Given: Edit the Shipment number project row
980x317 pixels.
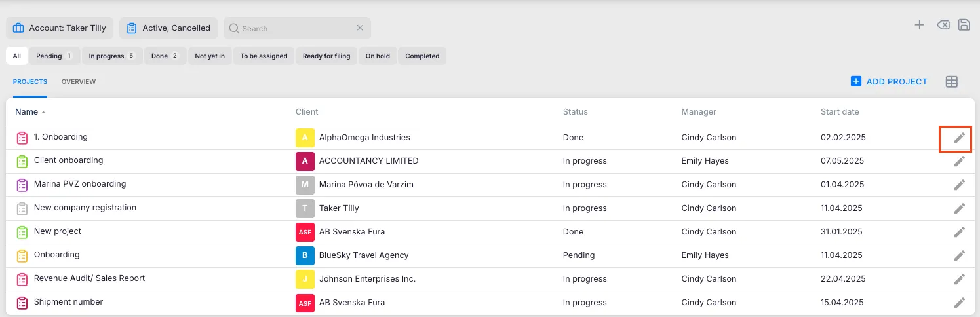Looking at the screenshot, I should point(959,303).
